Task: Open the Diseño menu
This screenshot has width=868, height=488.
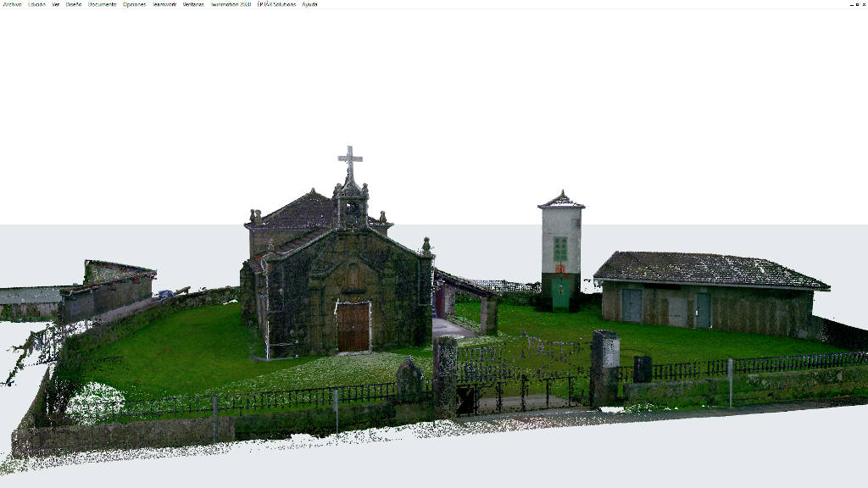Action: 74,4
